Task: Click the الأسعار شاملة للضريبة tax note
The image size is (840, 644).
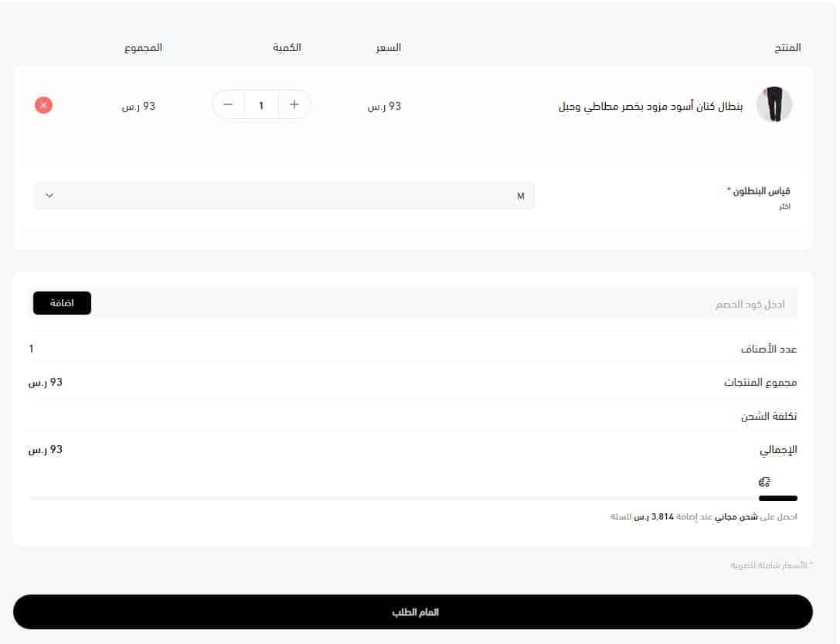Action: pos(771,565)
